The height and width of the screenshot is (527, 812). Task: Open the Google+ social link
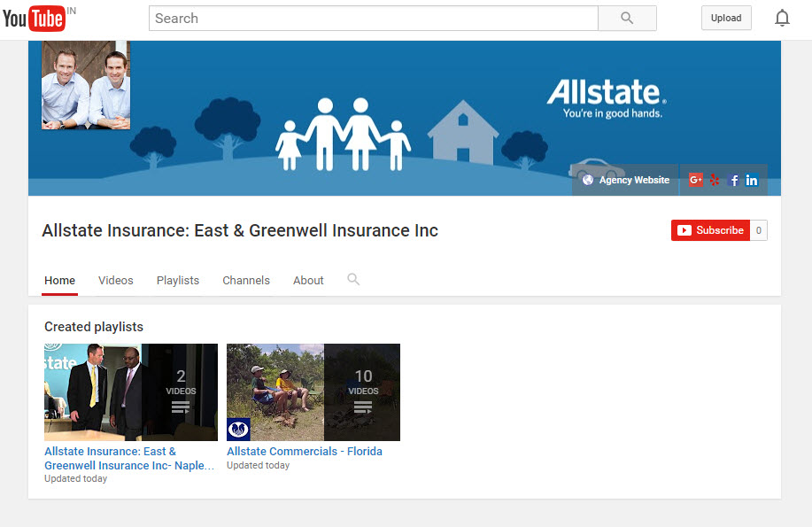[x=695, y=180]
